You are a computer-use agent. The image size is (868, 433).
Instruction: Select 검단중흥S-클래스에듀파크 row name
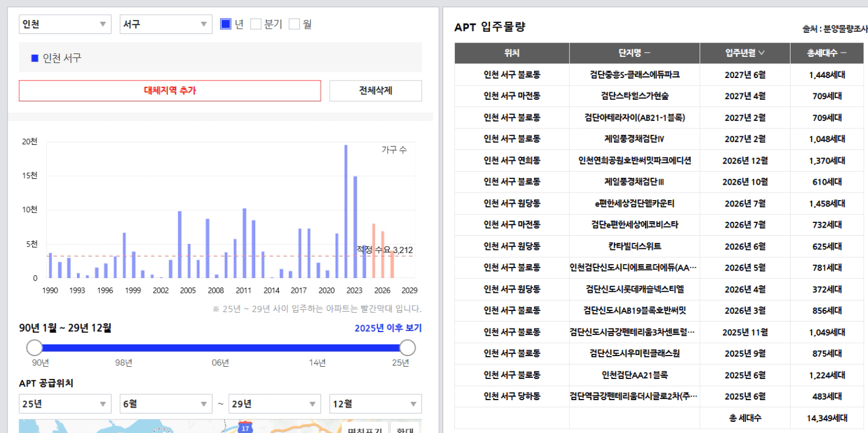634,75
